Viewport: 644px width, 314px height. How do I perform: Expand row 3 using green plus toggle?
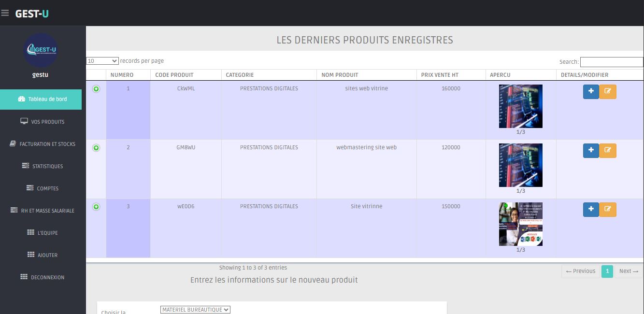96,207
